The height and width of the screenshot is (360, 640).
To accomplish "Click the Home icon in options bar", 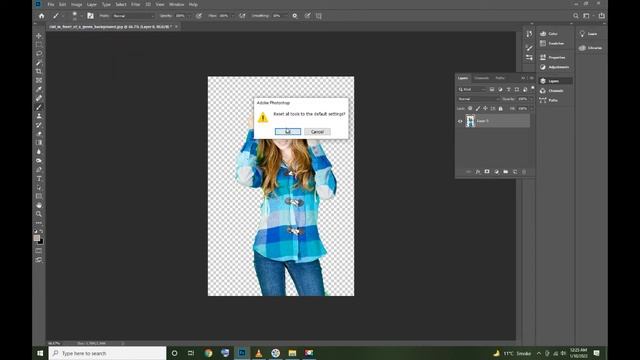I will tap(41, 16).
